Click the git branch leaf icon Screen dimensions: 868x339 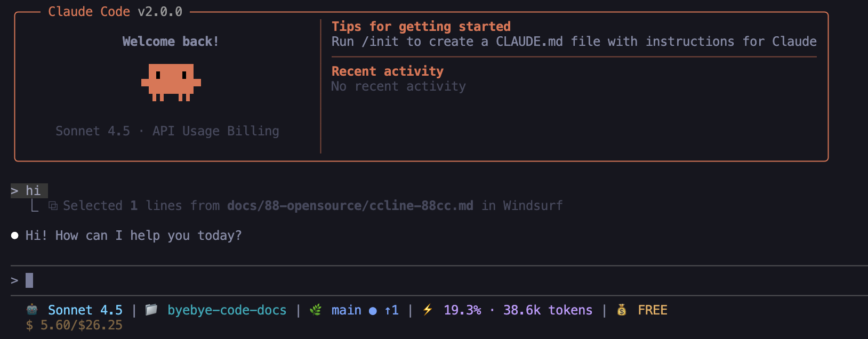[316, 310]
